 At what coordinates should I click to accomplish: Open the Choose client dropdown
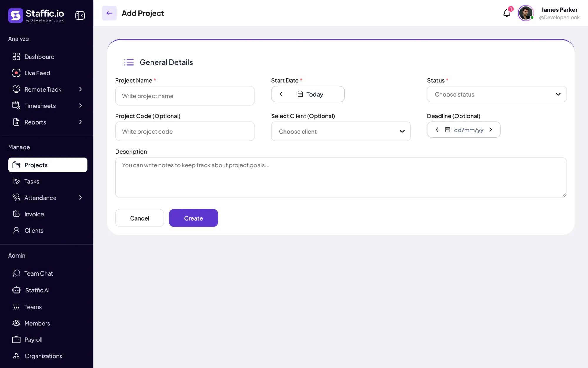[x=341, y=131]
